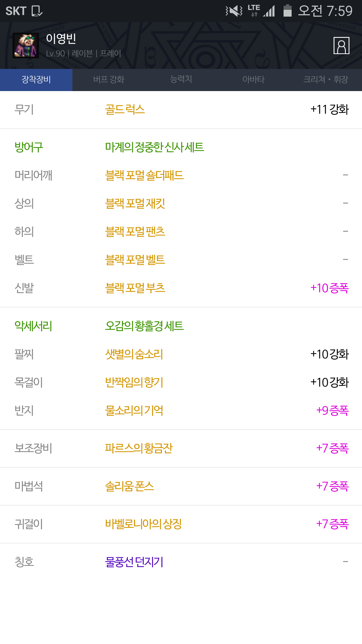Switch to the 버프 강화 tab

[109, 80]
